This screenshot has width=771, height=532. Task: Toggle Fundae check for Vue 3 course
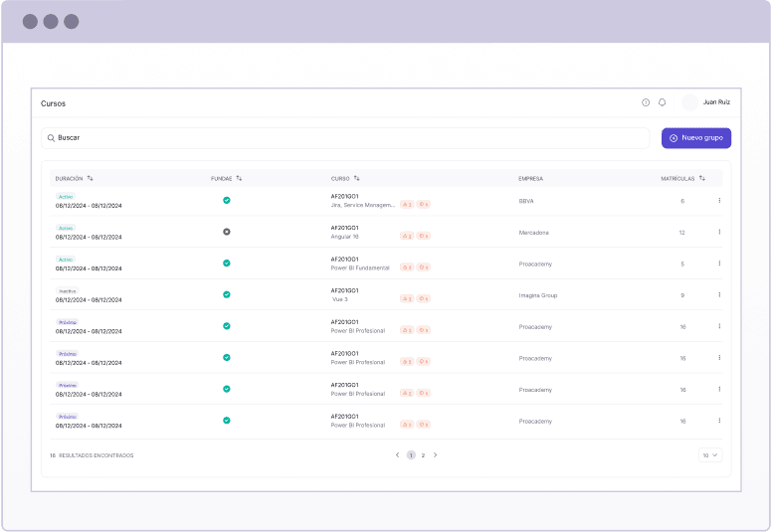click(x=227, y=294)
